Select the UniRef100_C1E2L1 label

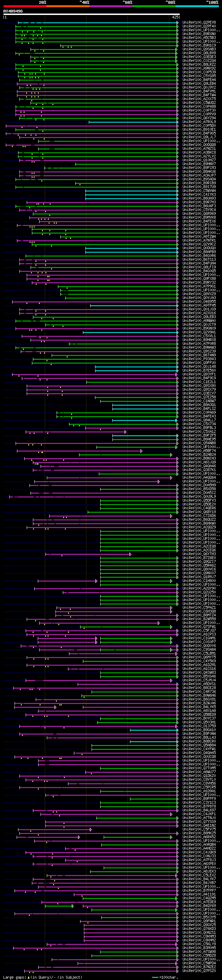[199, 382]
